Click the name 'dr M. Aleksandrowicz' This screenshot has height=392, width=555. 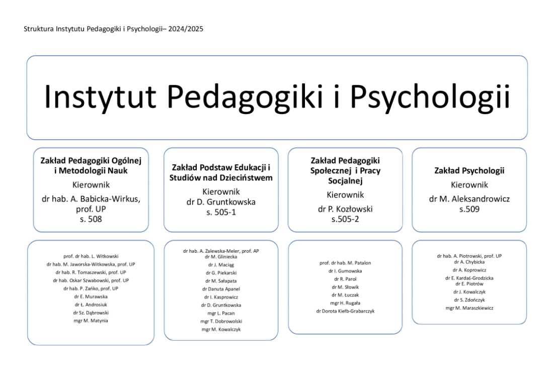click(x=469, y=199)
